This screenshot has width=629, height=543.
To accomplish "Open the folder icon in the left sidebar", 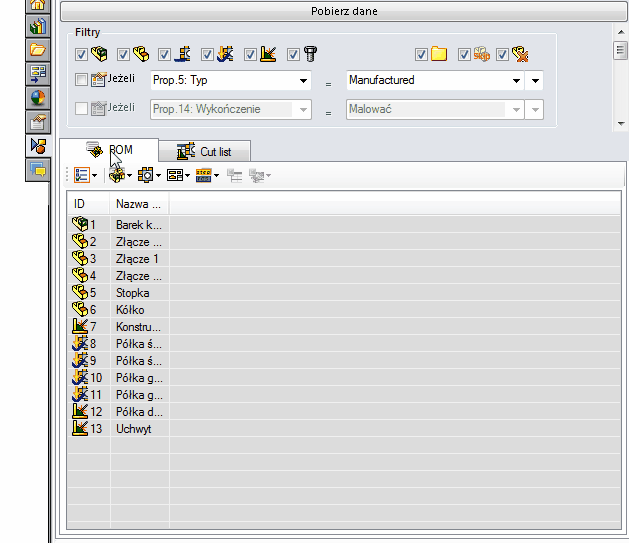I will (x=38, y=50).
